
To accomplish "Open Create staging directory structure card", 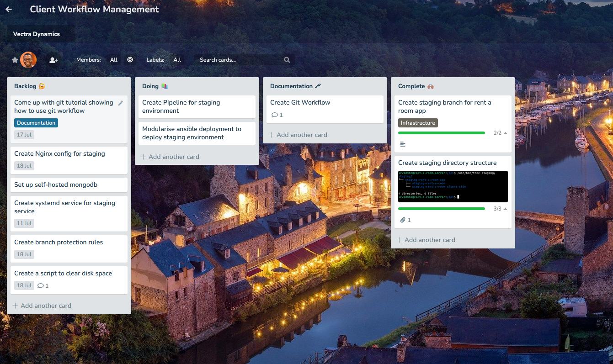I will click(x=453, y=192).
